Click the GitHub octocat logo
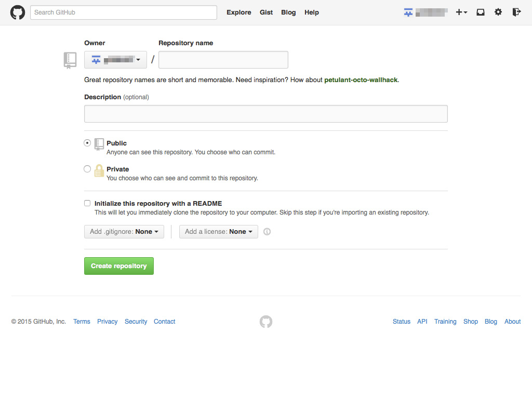 [x=17, y=12]
